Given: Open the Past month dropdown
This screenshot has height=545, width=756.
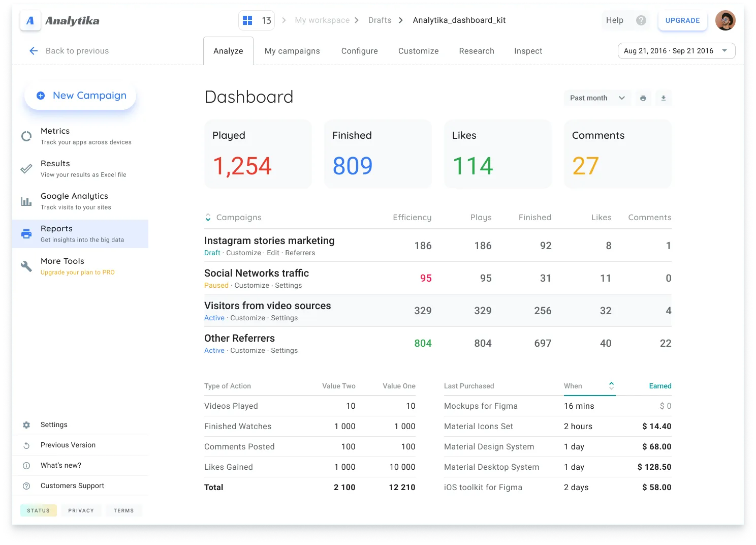Looking at the screenshot, I should (x=597, y=98).
